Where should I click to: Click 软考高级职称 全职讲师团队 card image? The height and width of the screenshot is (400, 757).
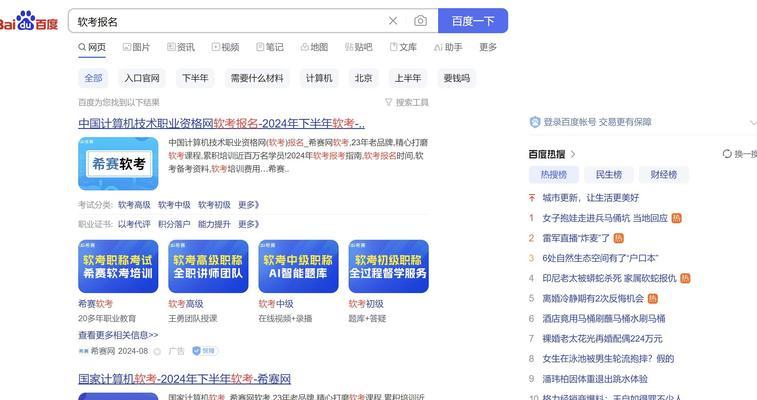click(208, 266)
